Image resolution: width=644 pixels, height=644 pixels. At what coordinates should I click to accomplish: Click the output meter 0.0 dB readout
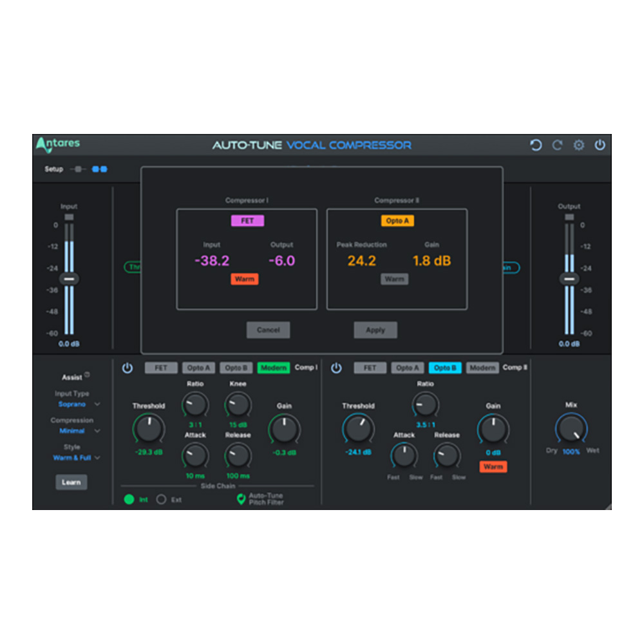(569, 344)
